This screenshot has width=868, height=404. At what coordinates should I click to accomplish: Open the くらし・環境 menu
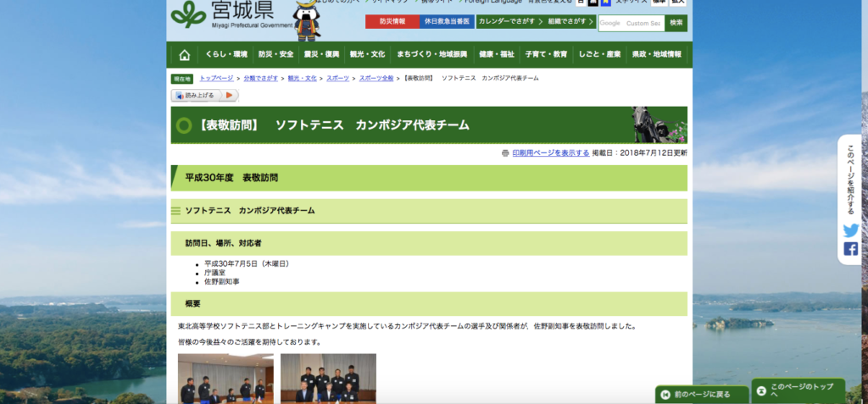226,55
